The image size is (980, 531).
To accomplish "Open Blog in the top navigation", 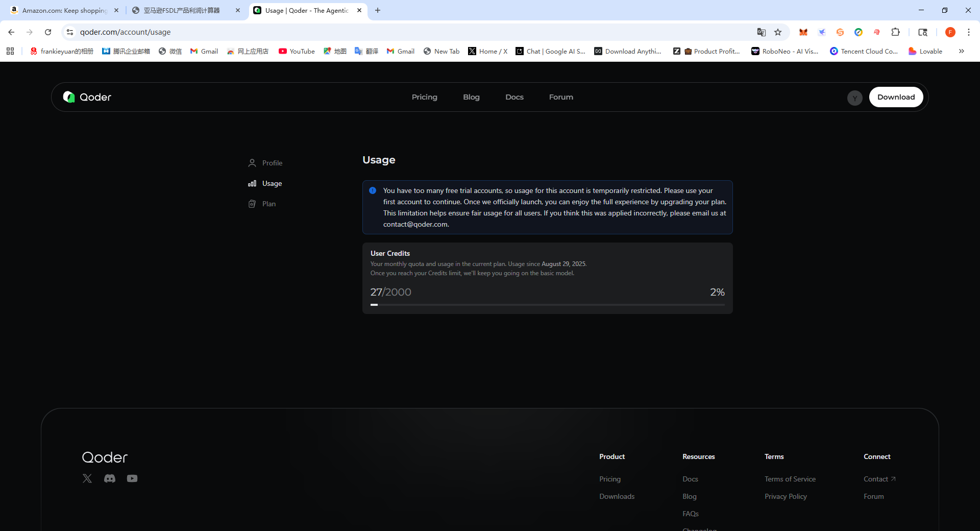I will click(471, 97).
